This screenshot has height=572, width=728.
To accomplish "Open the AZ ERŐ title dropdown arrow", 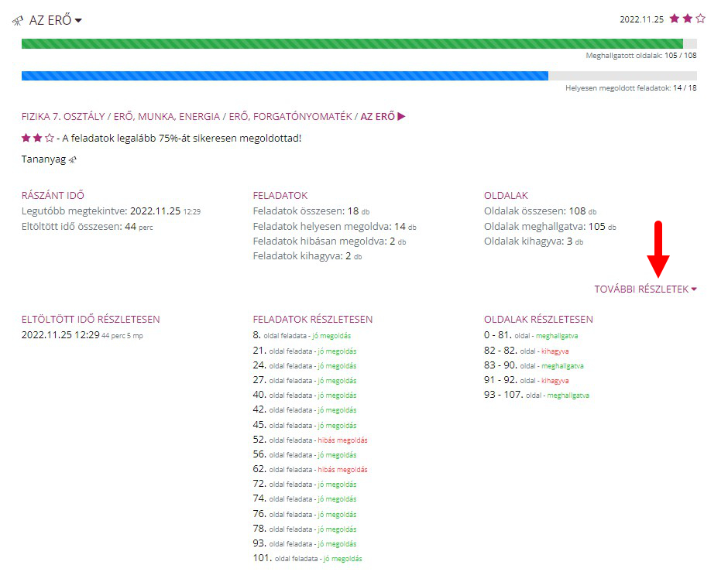I will click(78, 20).
